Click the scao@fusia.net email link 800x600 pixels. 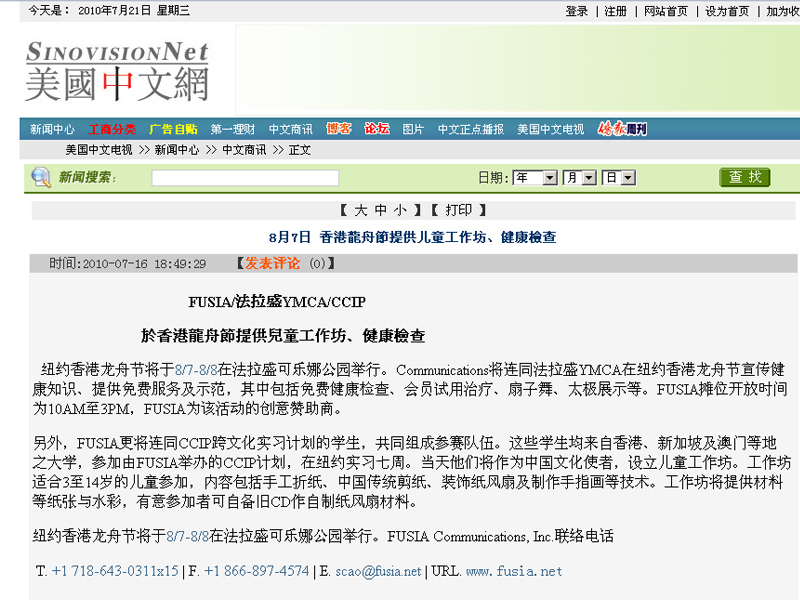[379, 571]
